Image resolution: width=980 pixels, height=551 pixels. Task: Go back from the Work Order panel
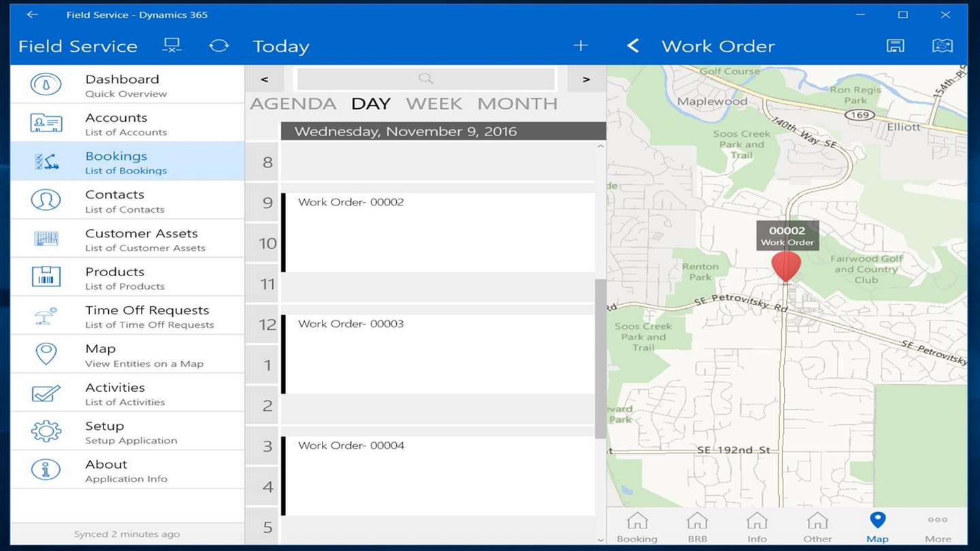[x=633, y=46]
